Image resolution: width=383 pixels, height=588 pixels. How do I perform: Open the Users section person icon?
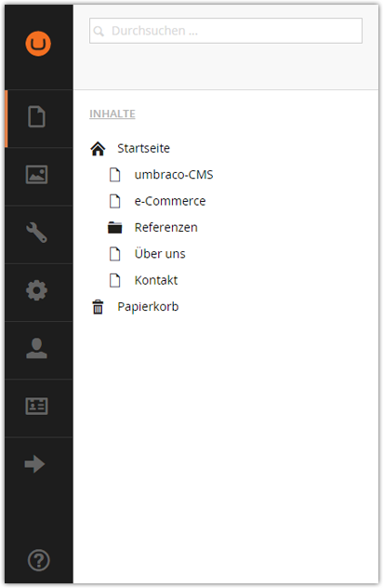(37, 348)
